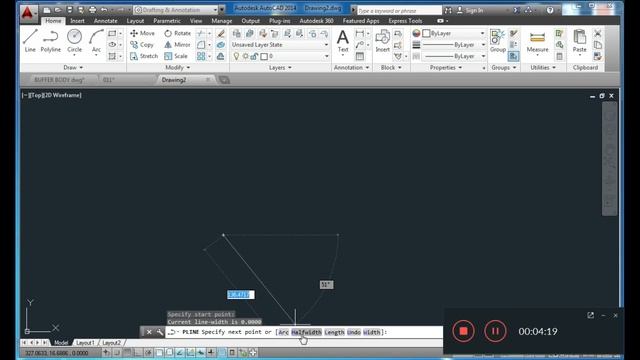Screen dimensions: 640x360
Task: Switch to the Layout1 tab
Action: pos(85,343)
